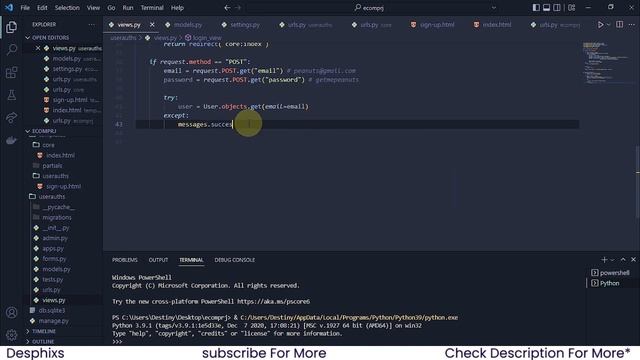Screen dimensions: 640x360
Task: Open terminal launch profile dropdown arrow
Action: (612, 260)
